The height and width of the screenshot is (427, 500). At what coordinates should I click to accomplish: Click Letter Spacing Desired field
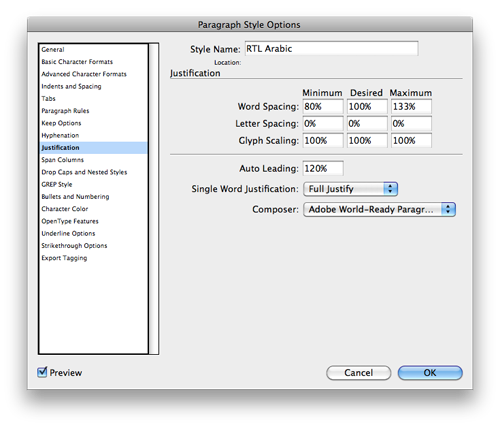[367, 124]
